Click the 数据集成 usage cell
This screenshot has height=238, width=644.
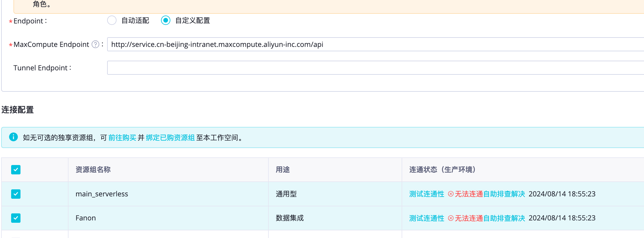(290, 218)
